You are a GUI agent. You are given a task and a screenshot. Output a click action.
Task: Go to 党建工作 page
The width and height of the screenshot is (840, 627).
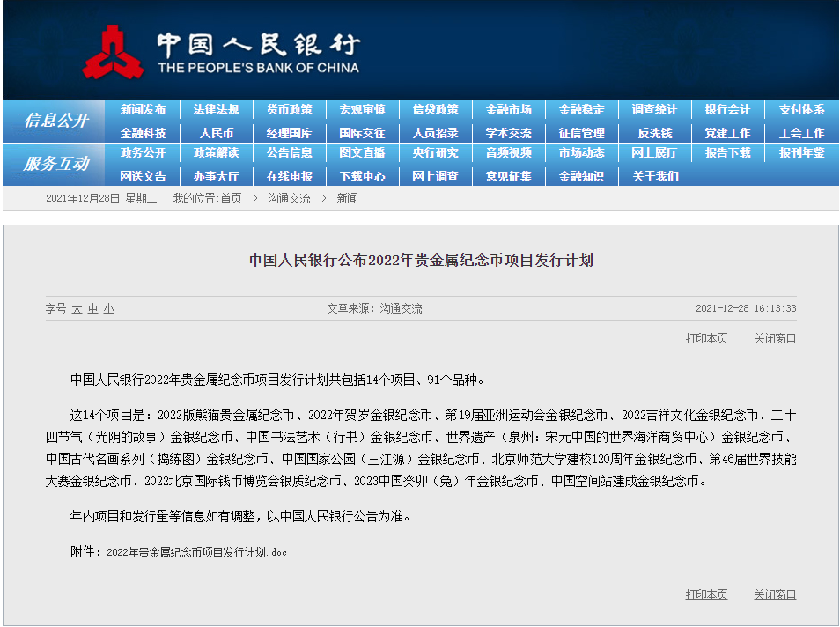[727, 133]
